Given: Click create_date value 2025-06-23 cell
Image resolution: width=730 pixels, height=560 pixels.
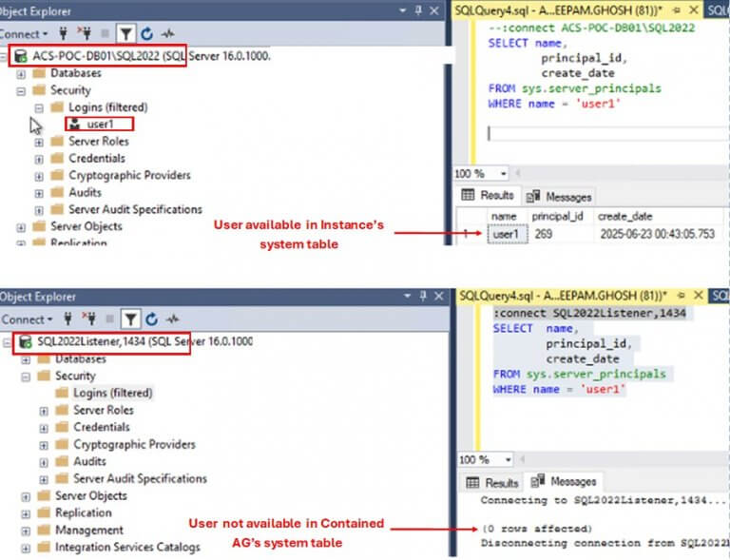Looking at the screenshot, I should [658, 234].
